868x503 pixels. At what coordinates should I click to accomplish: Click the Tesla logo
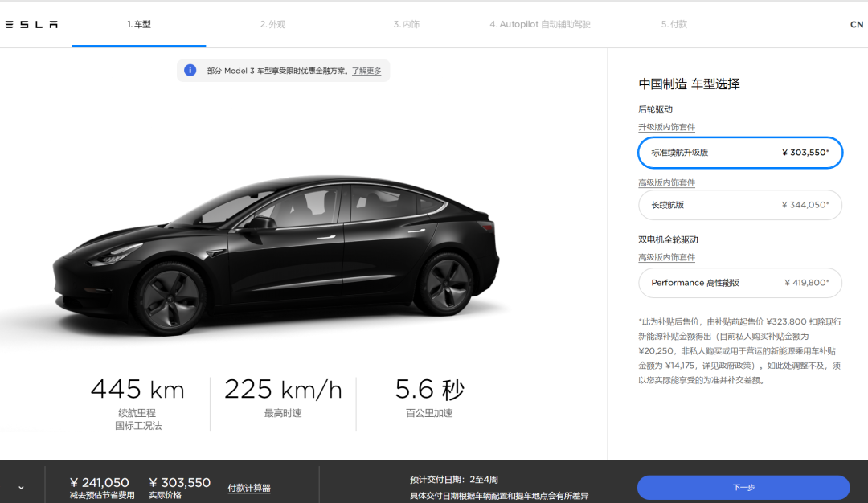pyautogui.click(x=31, y=24)
